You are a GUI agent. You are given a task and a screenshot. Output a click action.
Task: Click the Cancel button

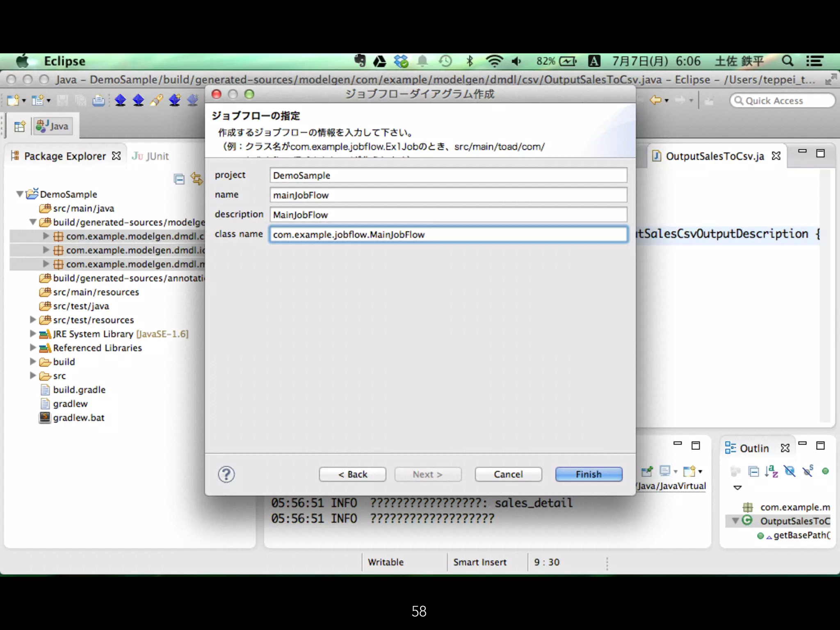508,475
